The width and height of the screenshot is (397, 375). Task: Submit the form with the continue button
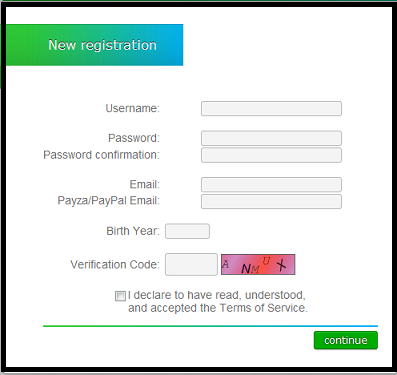(346, 340)
